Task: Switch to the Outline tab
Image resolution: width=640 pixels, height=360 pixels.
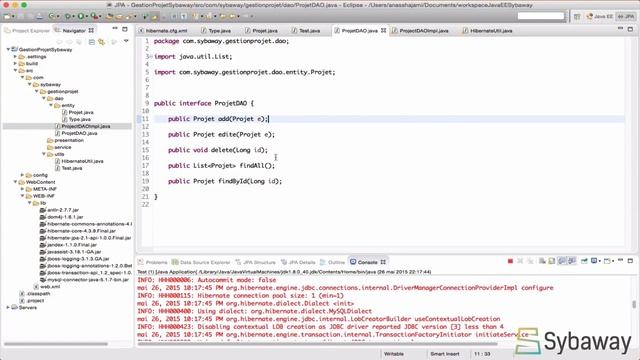Action: [333, 262]
